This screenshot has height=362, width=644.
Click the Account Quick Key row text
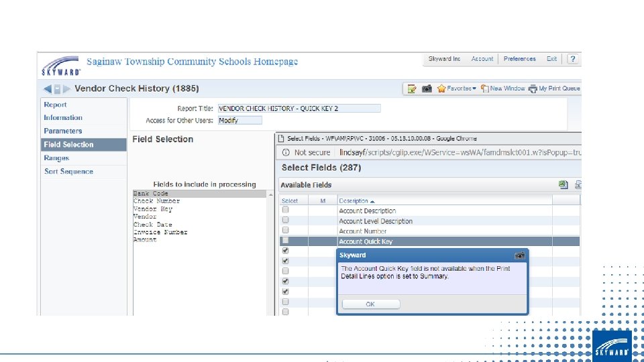pos(366,241)
